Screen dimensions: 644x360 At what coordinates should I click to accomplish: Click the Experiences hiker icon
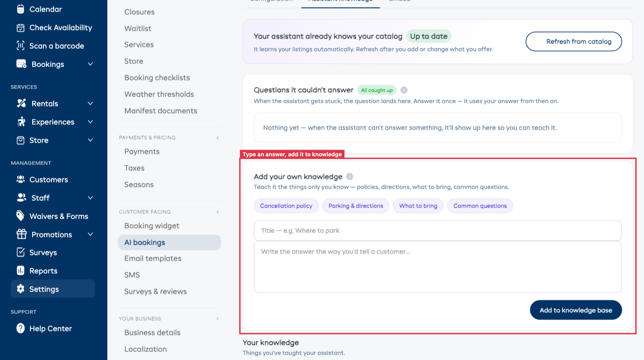[21, 122]
